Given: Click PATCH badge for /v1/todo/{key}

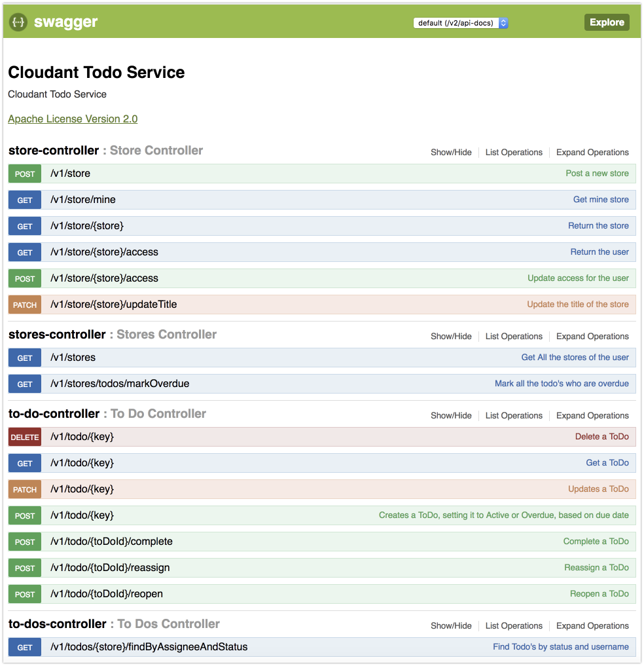Looking at the screenshot, I should (x=25, y=490).
